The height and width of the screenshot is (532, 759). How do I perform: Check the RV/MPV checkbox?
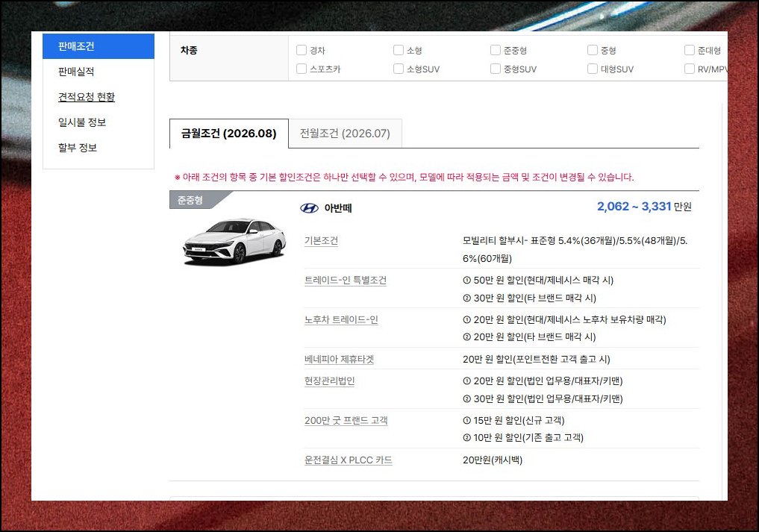(690, 69)
